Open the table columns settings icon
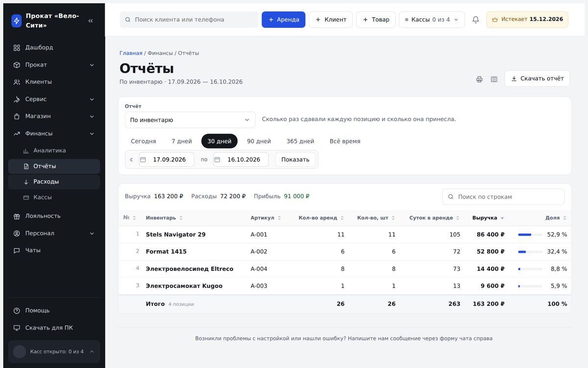This screenshot has height=368, width=588. (x=494, y=79)
